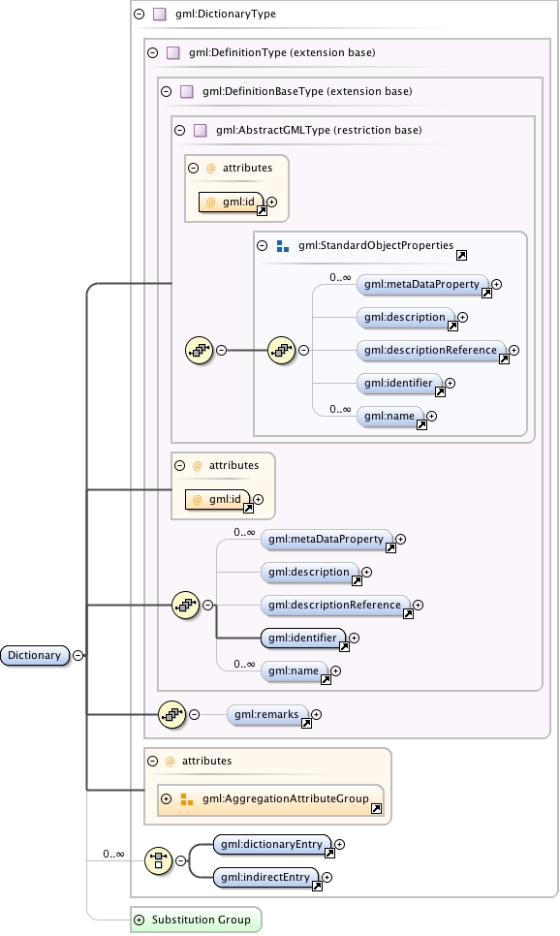Select gml:descriptionReference in DefinitionBaseType sequence

click(335, 606)
